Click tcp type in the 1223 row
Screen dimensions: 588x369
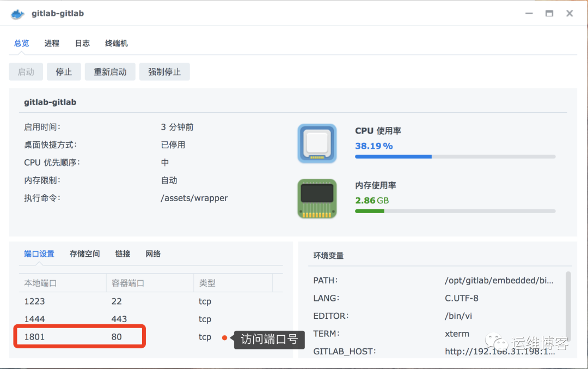coord(205,301)
